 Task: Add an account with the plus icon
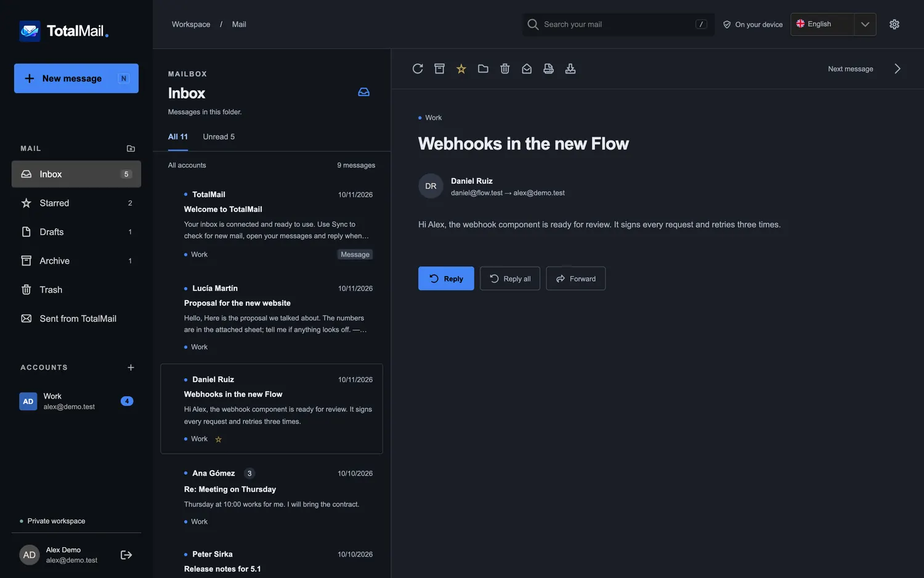131,367
